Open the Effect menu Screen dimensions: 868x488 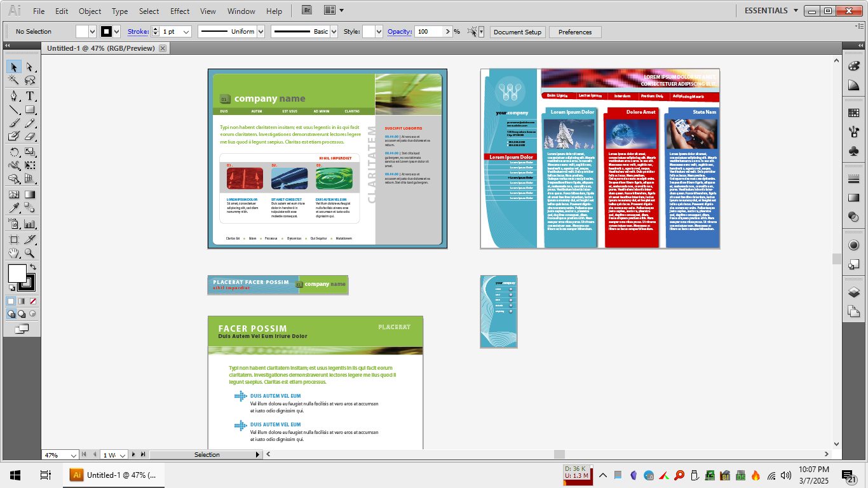point(180,11)
